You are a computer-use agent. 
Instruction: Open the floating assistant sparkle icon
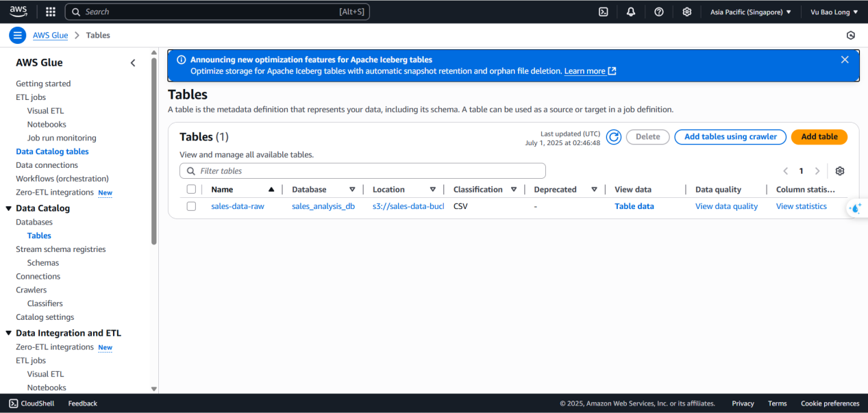click(x=856, y=208)
